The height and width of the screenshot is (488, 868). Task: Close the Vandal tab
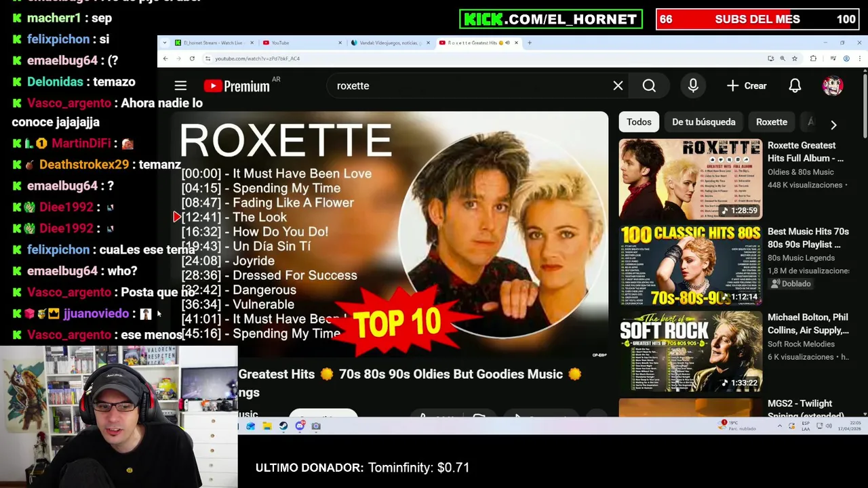[x=429, y=43]
